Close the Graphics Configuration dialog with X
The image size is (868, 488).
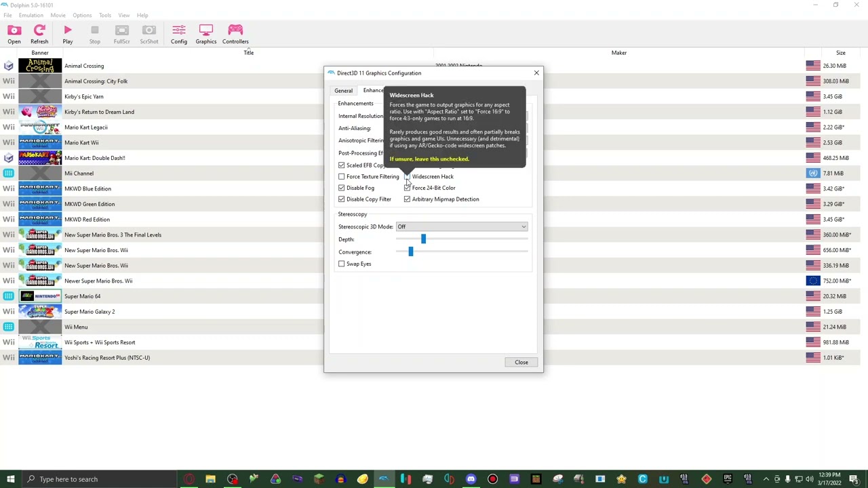pyautogui.click(x=536, y=73)
